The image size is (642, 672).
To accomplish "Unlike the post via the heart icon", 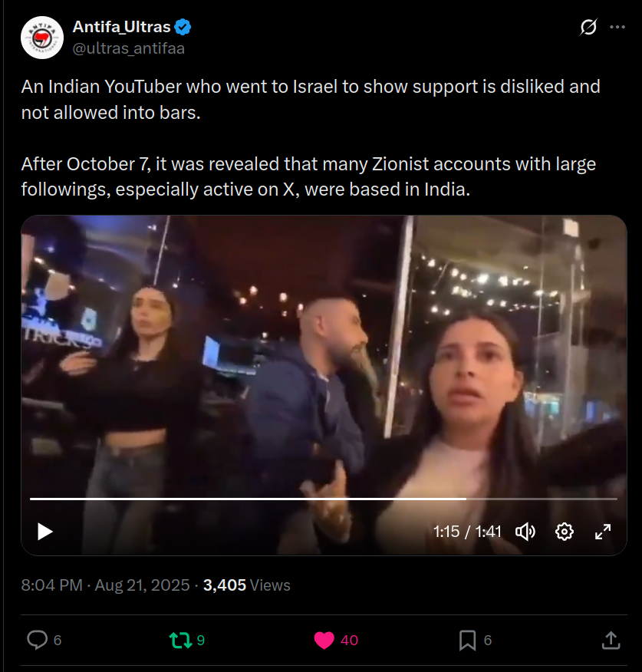I will [324, 641].
